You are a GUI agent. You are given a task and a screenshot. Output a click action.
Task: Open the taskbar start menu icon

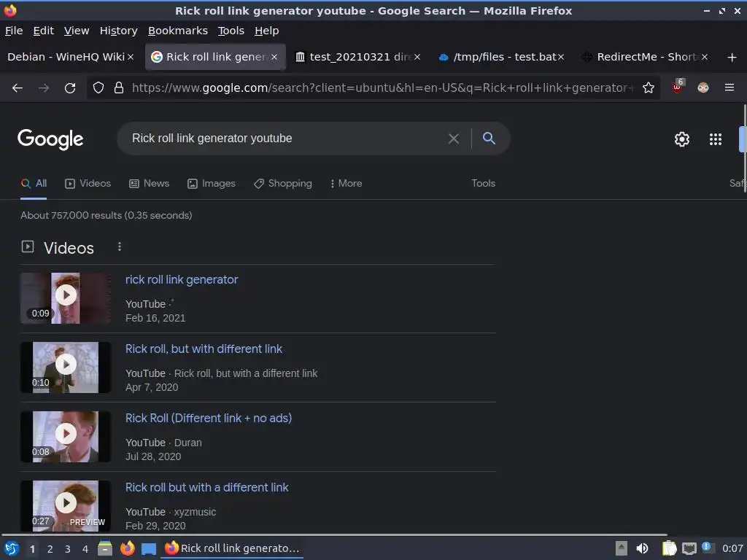pyautogui.click(x=12, y=548)
